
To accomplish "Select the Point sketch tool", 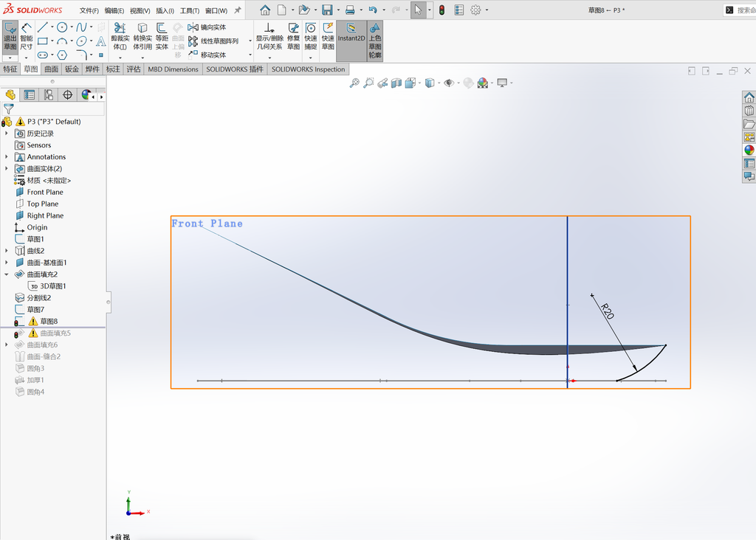I will click(x=100, y=55).
